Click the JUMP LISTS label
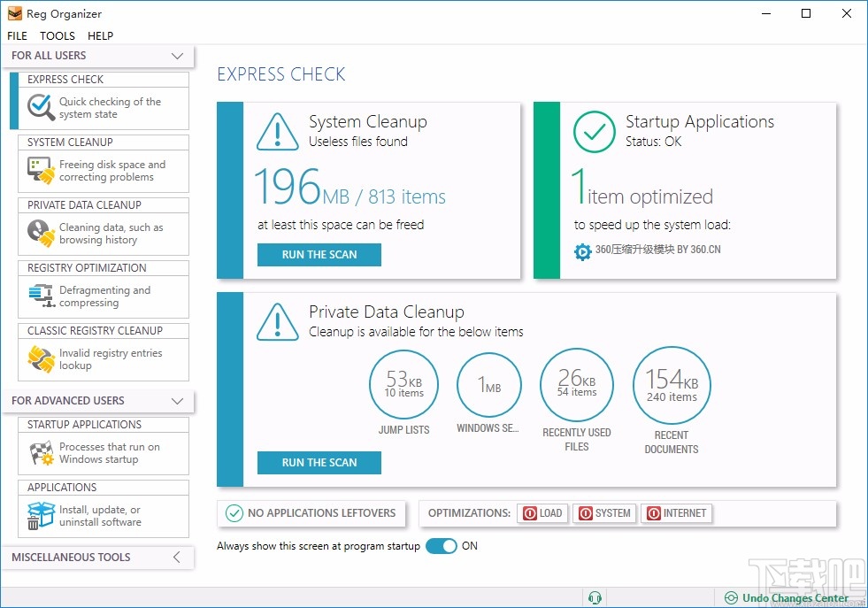 coord(404,430)
